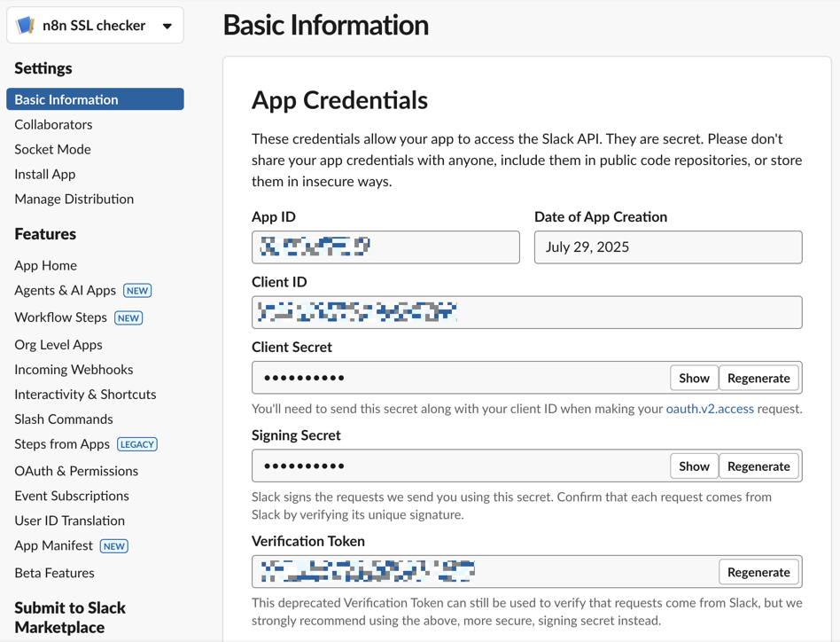Regenerate the Client Secret
This screenshot has width=840, height=642.
(x=758, y=378)
